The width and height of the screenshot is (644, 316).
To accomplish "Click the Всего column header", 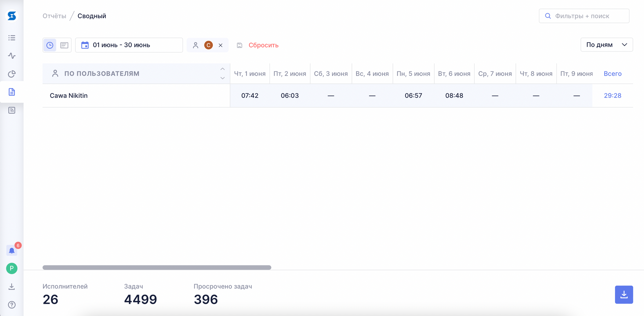I will (x=612, y=74).
